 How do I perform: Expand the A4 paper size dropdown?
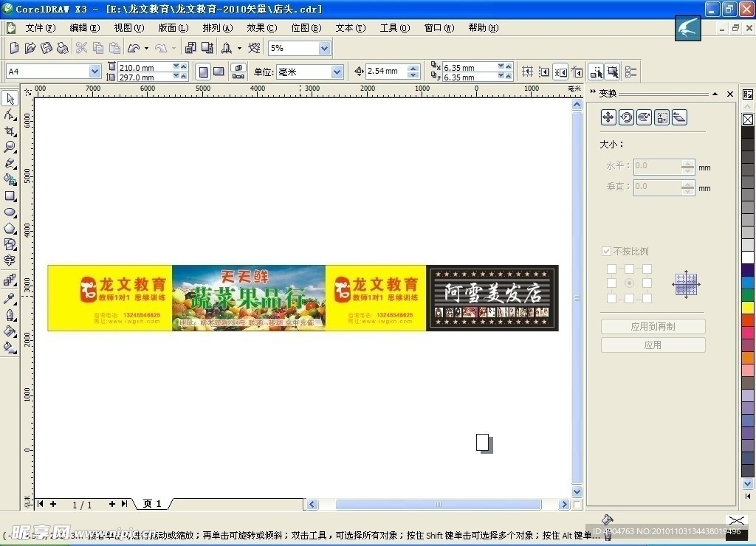tap(94, 72)
